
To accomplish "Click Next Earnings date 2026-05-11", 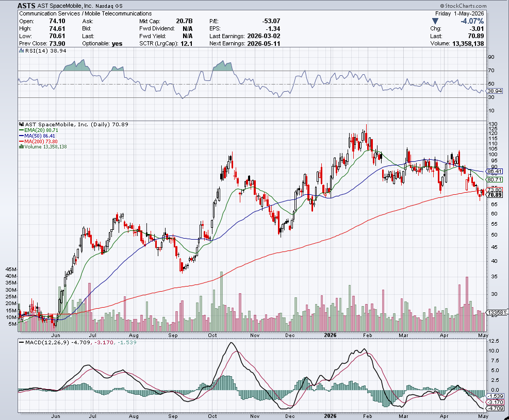I will [x=264, y=43].
